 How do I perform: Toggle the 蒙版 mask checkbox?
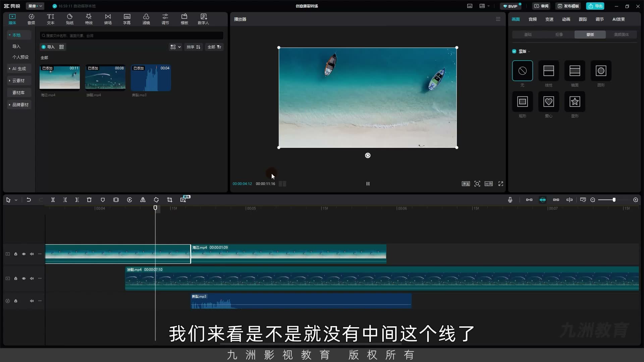[514, 51]
